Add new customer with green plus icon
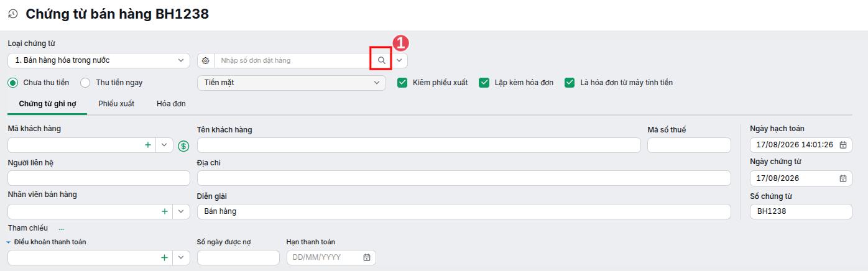This screenshot has height=271, width=868. tap(148, 145)
